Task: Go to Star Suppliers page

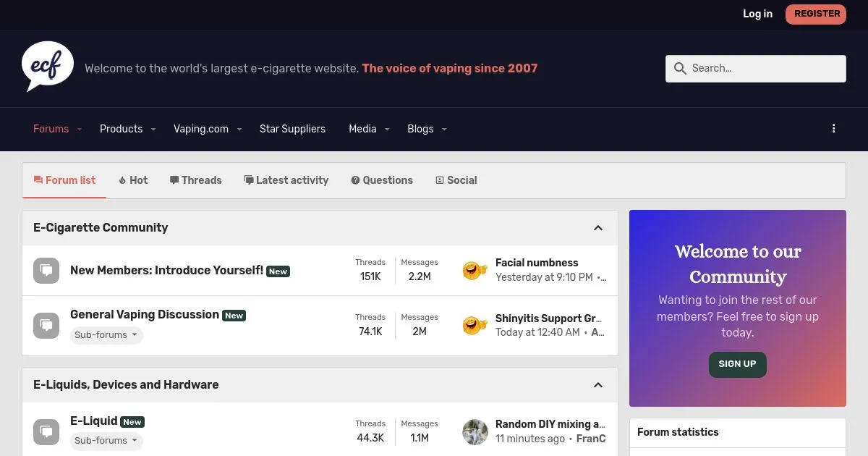Action: click(x=292, y=129)
